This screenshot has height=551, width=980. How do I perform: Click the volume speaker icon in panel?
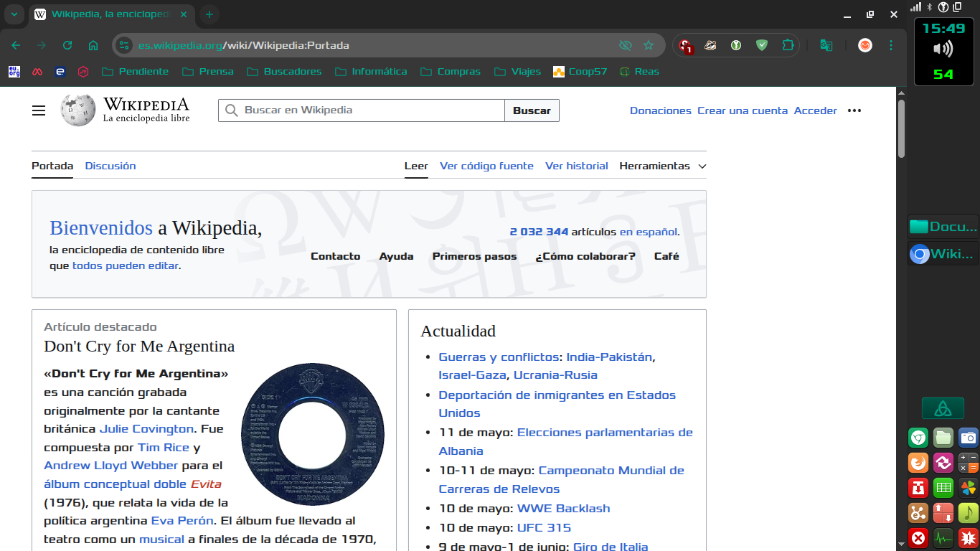click(x=943, y=49)
